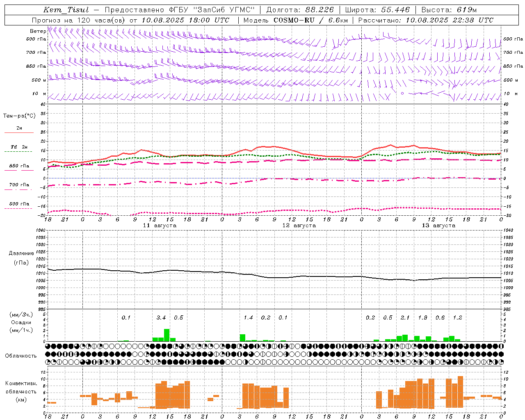525x420 pixels.
Task: Click the 12 августа date label
Action: pyautogui.click(x=299, y=226)
